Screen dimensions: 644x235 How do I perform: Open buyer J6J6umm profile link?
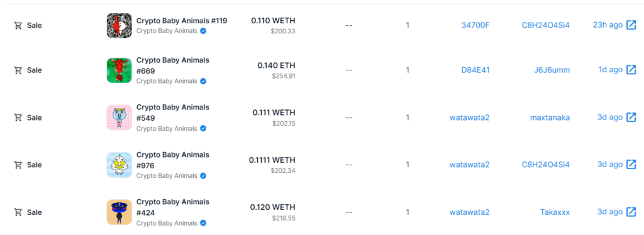click(x=552, y=70)
